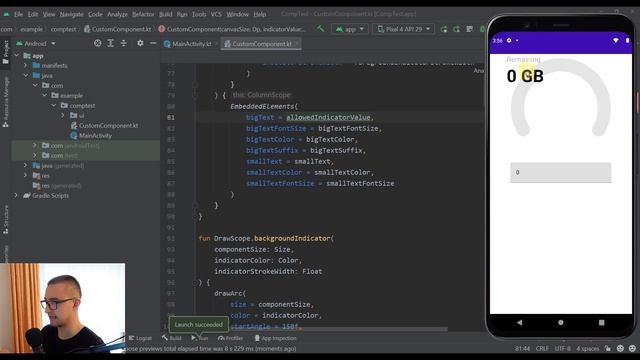640x360 pixels.
Task: Tap the emulator home navigation button
Action: pos(560,322)
